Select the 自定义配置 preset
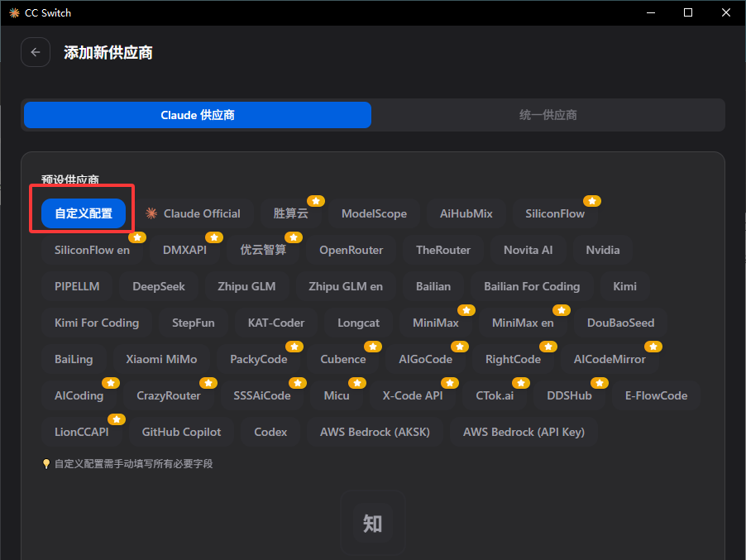The width and height of the screenshot is (746, 560). [84, 213]
